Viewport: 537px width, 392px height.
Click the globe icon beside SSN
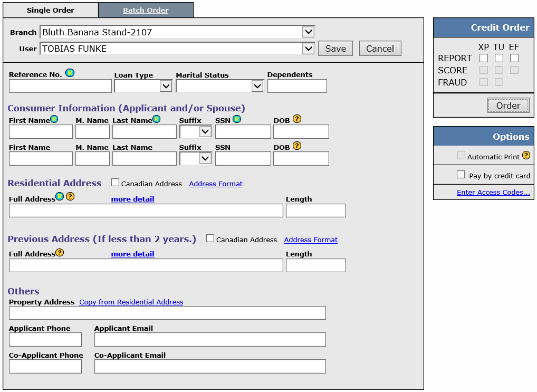click(x=237, y=119)
